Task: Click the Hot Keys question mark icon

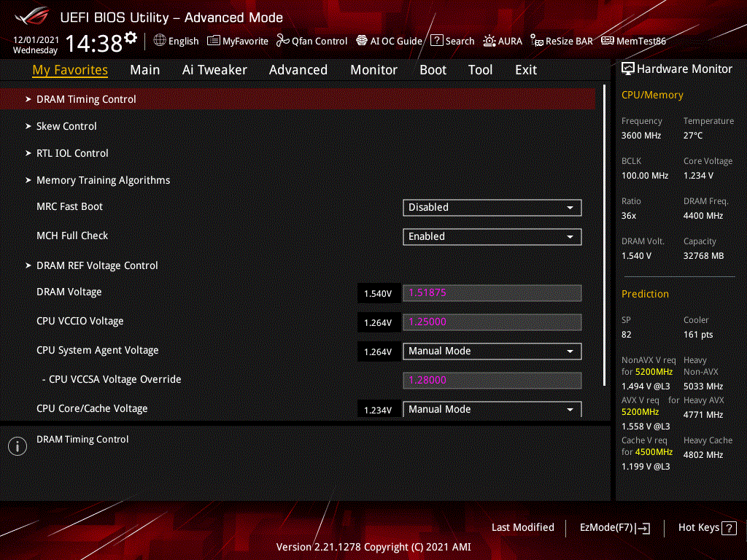Action: (729, 528)
